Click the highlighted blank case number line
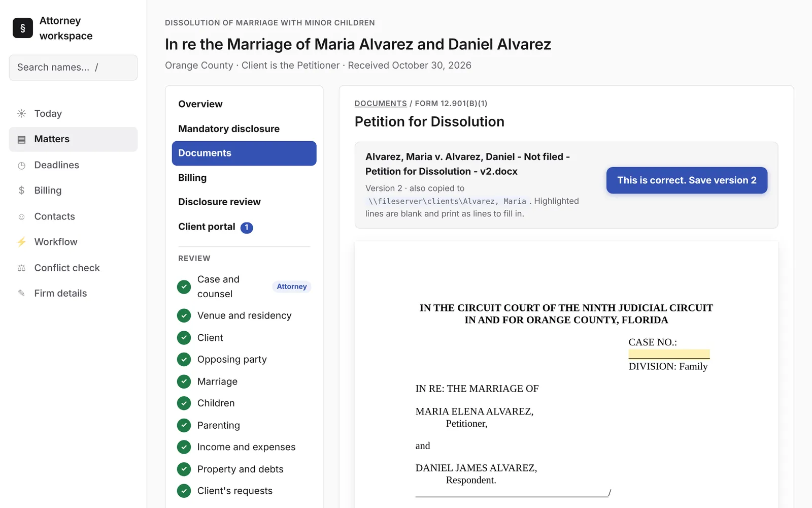Screen dimensions: 812x508 [669, 354]
